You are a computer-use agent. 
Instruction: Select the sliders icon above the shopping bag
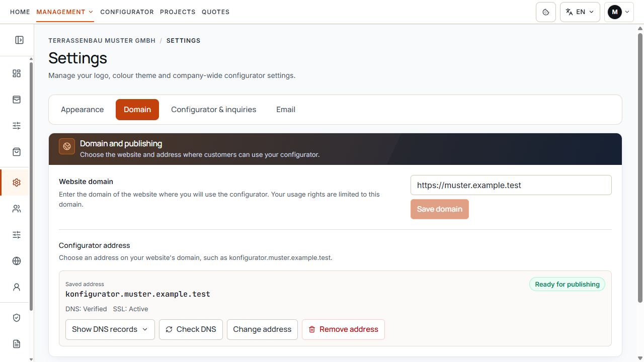17,126
